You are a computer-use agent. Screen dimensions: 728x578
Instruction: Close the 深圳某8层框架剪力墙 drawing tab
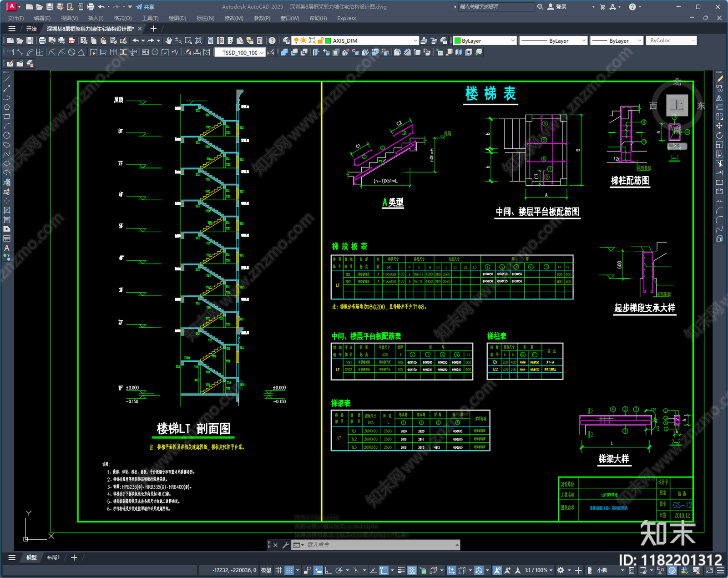[x=140, y=29]
